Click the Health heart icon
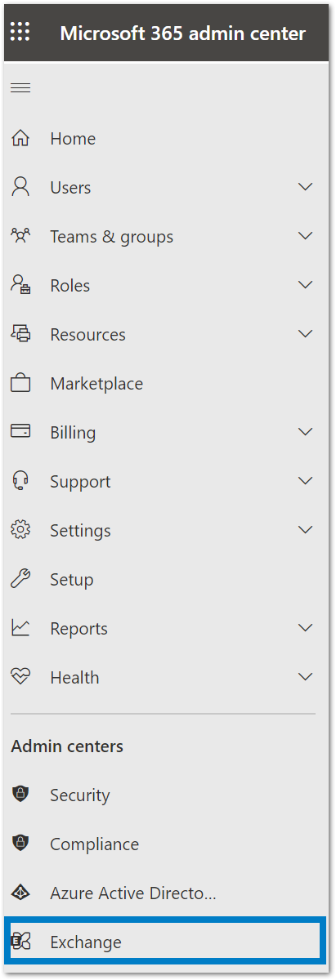This screenshot has height=980, width=336. tap(20, 677)
